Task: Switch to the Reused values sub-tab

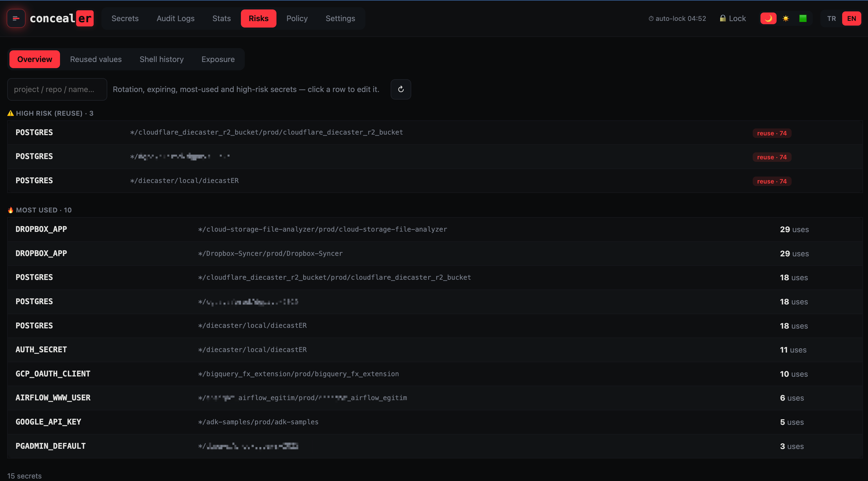Action: click(x=96, y=59)
